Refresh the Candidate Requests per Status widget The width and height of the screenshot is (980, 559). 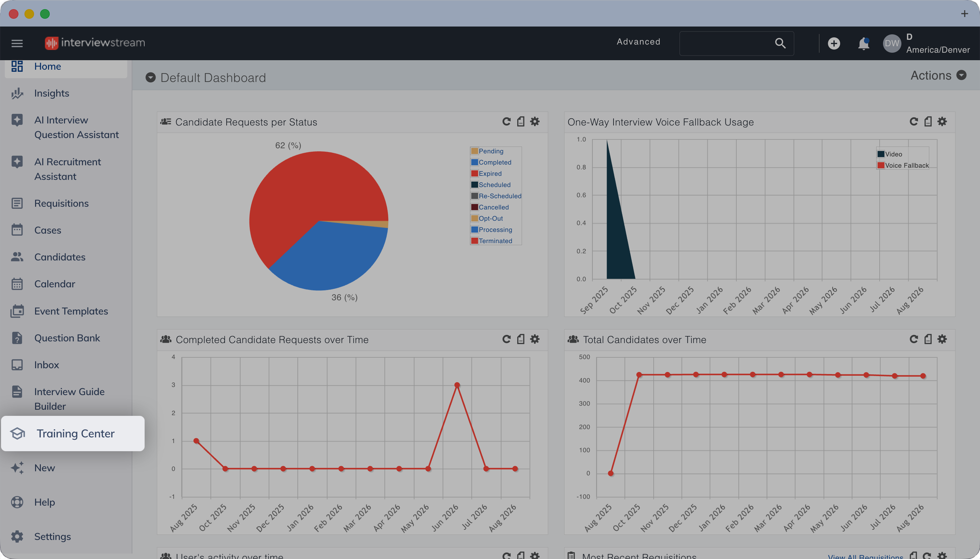(x=506, y=122)
